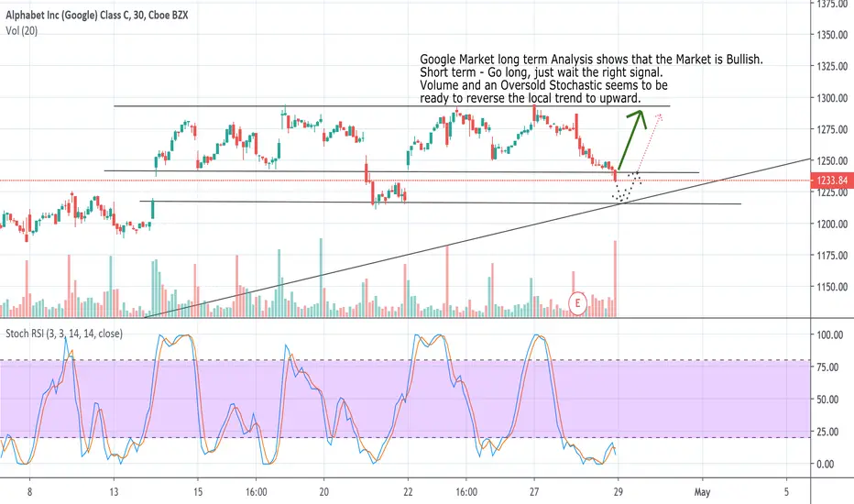The width and height of the screenshot is (854, 504).
Task: Select the 1350.00 price axis label
Action: (x=832, y=35)
